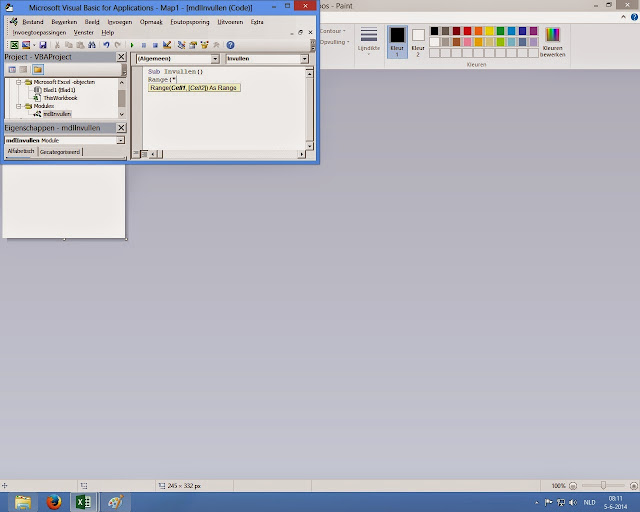Click the greyed Toolbox icon
This screenshot has height=512, width=640.
click(x=216, y=45)
